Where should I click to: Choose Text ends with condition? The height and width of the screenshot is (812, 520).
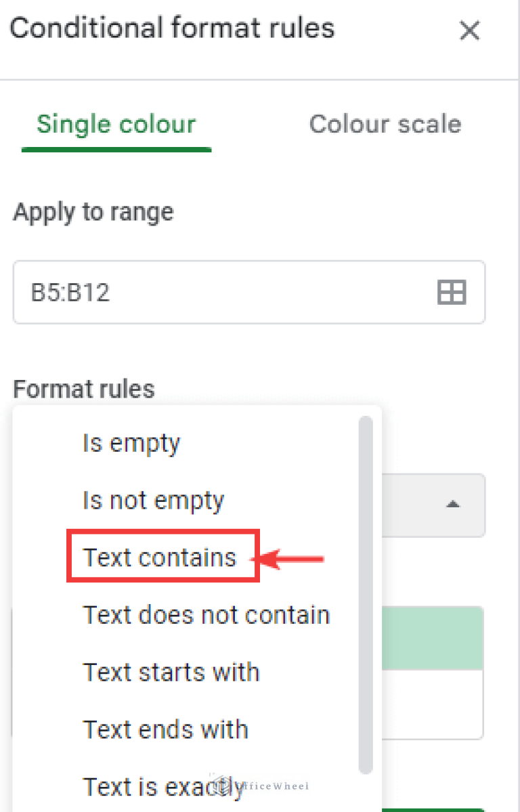pyautogui.click(x=165, y=729)
